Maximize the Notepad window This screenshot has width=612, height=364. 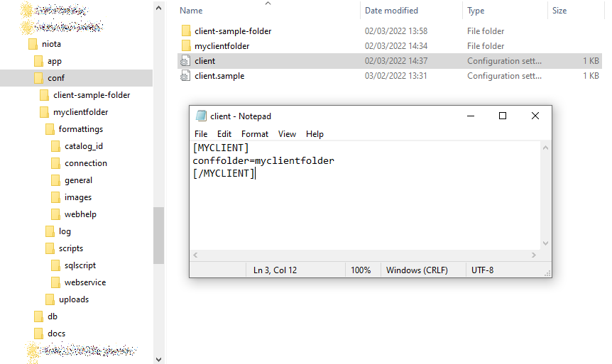click(503, 116)
